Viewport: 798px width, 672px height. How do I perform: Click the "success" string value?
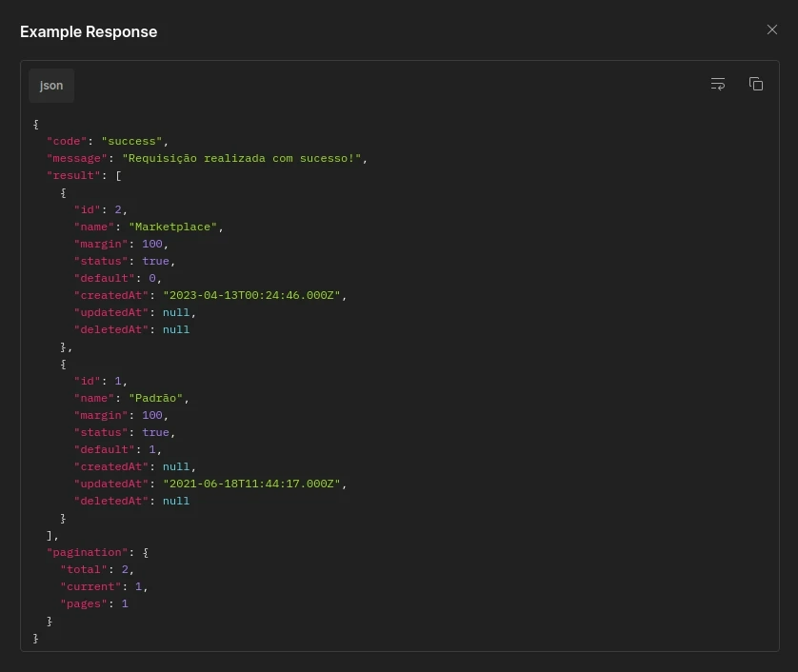(x=131, y=141)
